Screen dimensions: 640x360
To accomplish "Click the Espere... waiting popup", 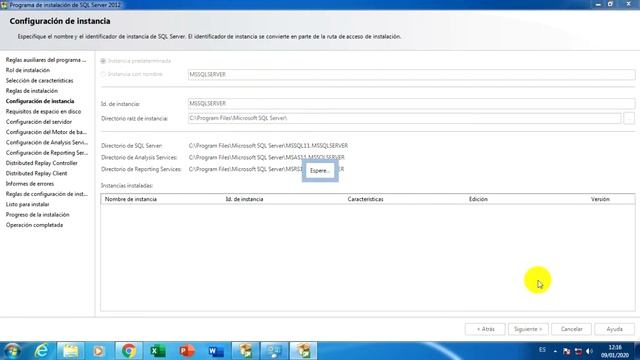I will [x=320, y=171].
